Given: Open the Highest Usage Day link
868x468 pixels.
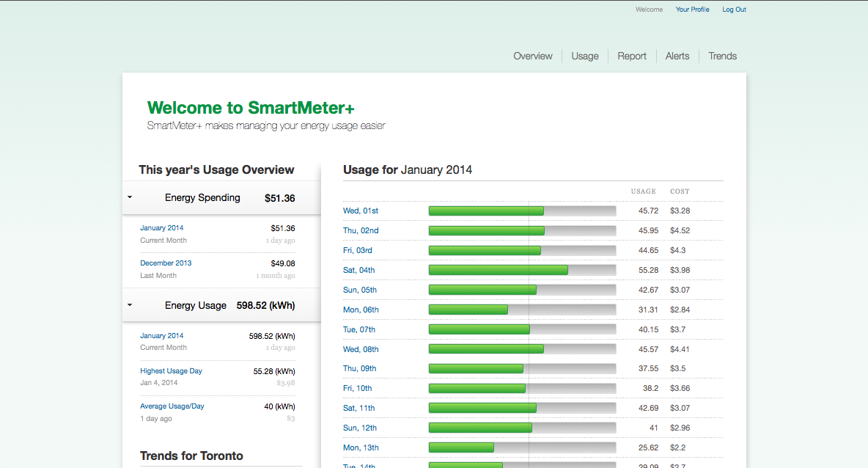Looking at the screenshot, I should (x=171, y=371).
